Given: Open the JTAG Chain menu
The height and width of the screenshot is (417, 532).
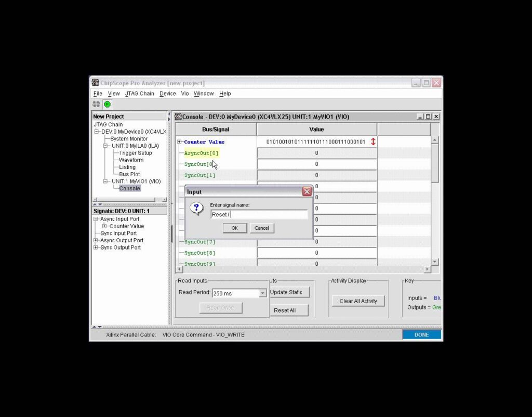Looking at the screenshot, I should click(x=139, y=94).
